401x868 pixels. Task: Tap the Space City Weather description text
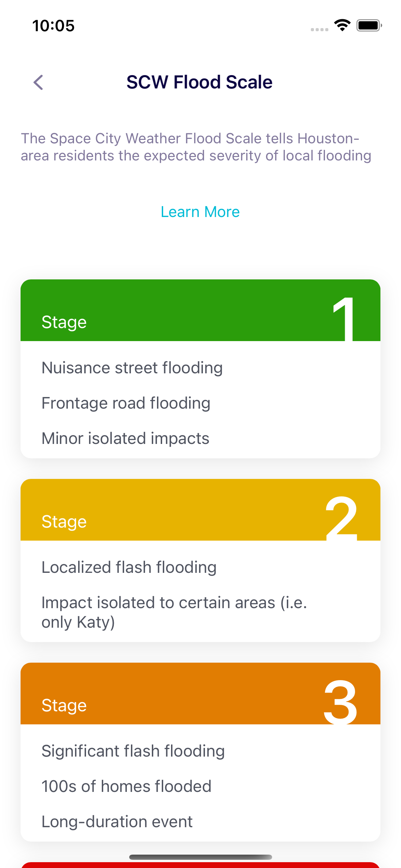pos(196,147)
